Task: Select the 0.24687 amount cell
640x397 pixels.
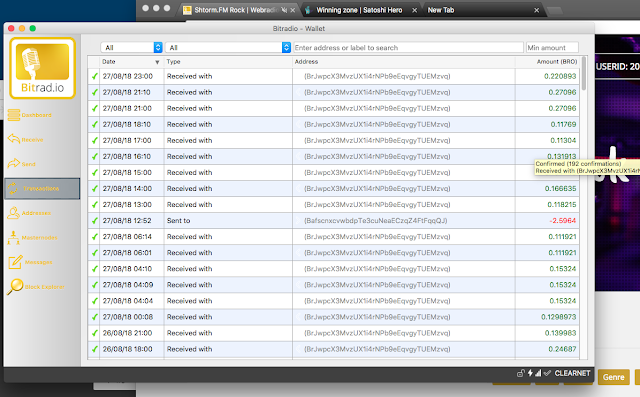Action: (547, 349)
